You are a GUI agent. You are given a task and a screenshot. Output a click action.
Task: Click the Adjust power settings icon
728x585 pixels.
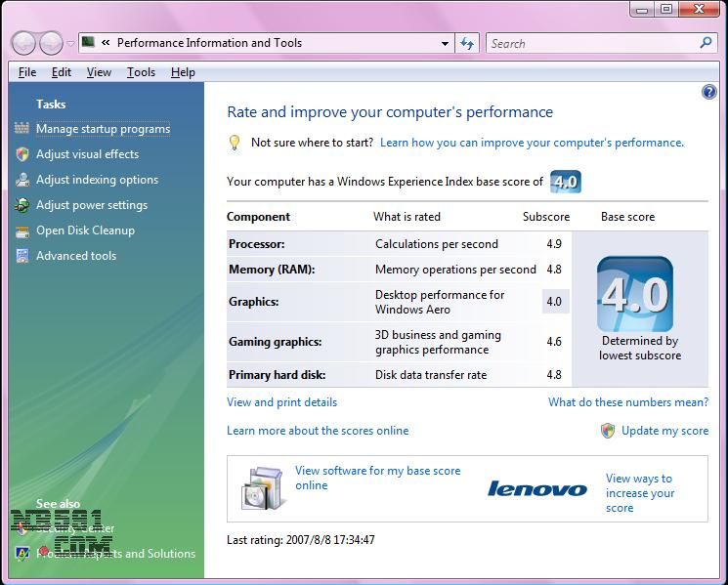[x=22, y=205]
